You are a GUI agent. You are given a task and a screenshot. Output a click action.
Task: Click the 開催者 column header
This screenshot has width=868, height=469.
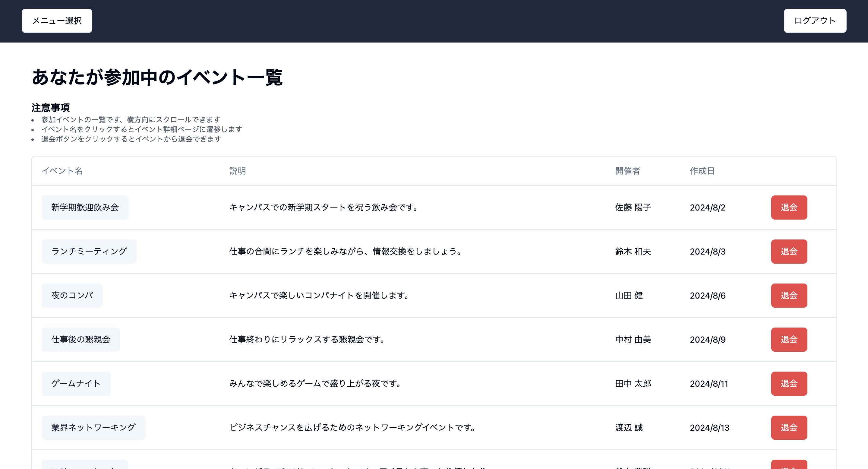(627, 171)
